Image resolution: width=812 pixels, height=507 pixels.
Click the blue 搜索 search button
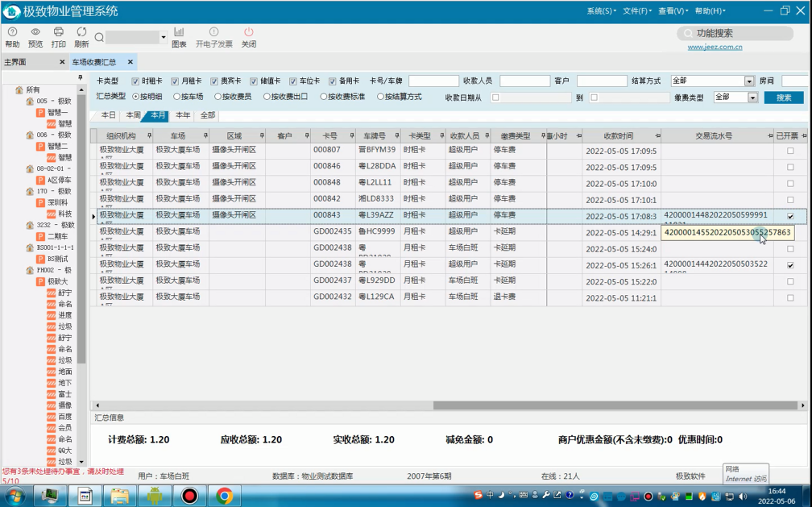(x=784, y=98)
